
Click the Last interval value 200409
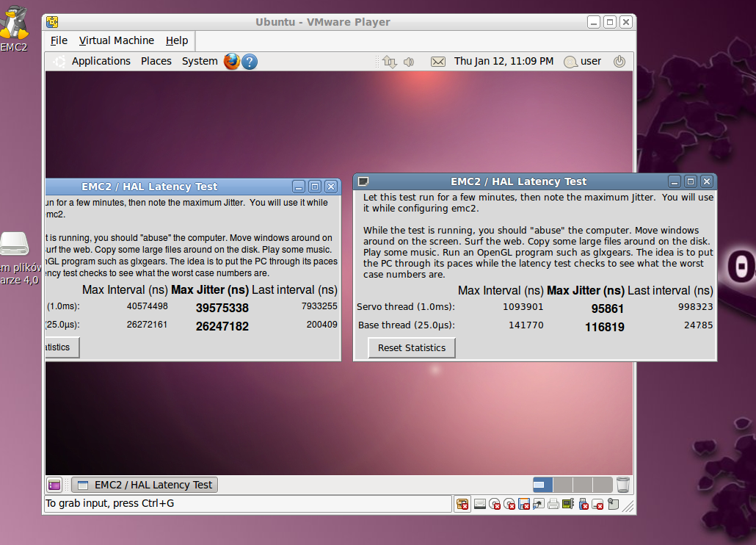click(321, 325)
